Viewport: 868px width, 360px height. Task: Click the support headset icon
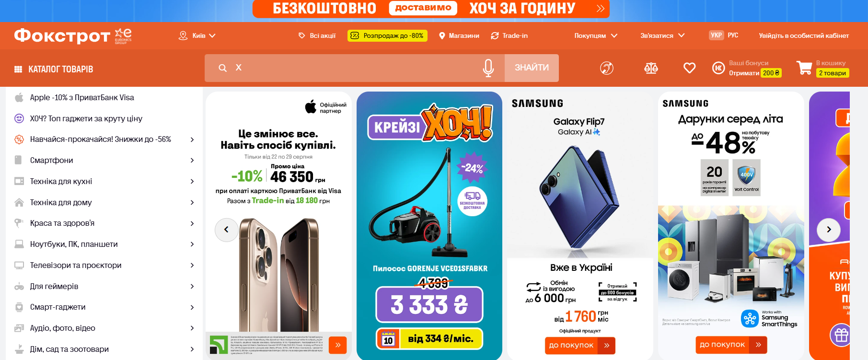(607, 68)
